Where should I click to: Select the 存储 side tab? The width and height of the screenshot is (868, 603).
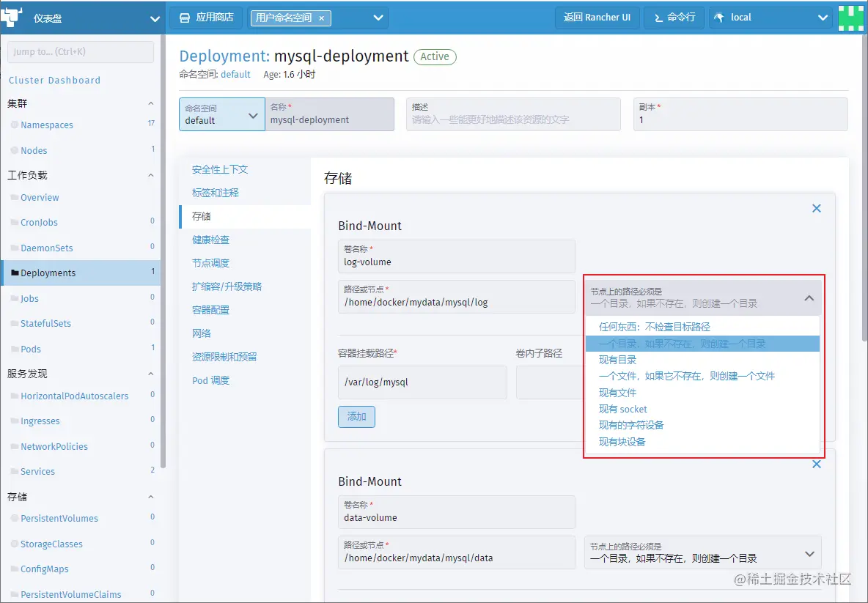click(246, 216)
